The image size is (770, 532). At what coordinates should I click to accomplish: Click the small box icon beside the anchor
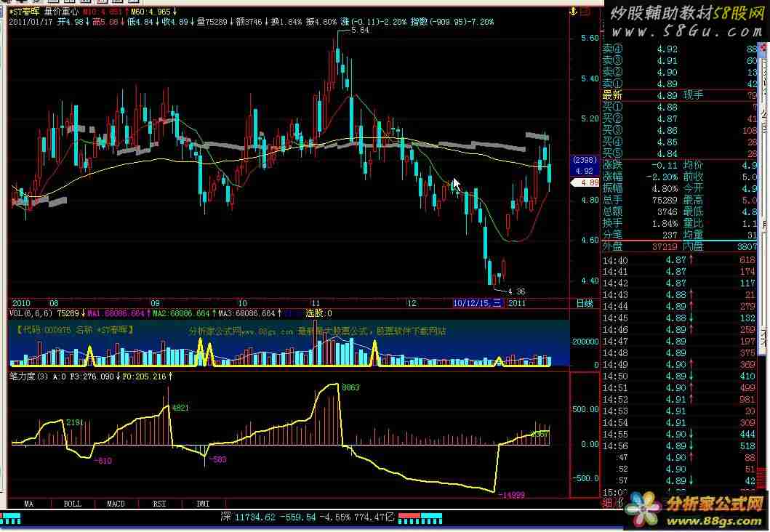585,12
